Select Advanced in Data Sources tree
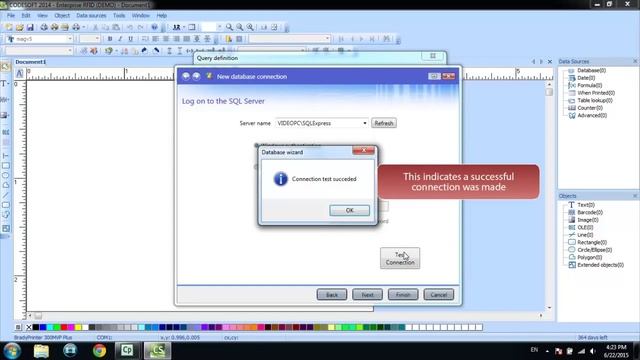Screen dimensions: 640x360 click(592, 116)
